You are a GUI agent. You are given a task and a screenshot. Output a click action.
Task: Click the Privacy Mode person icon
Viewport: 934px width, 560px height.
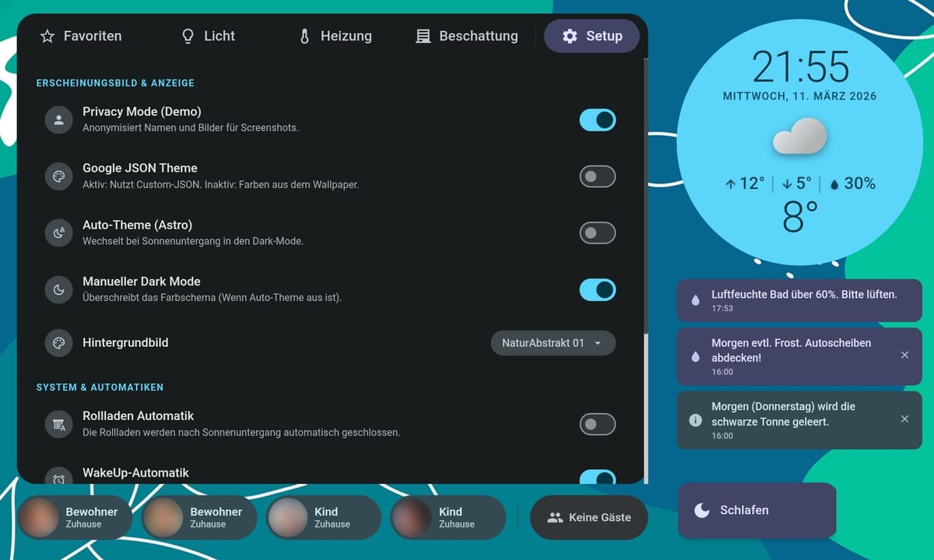coord(58,120)
